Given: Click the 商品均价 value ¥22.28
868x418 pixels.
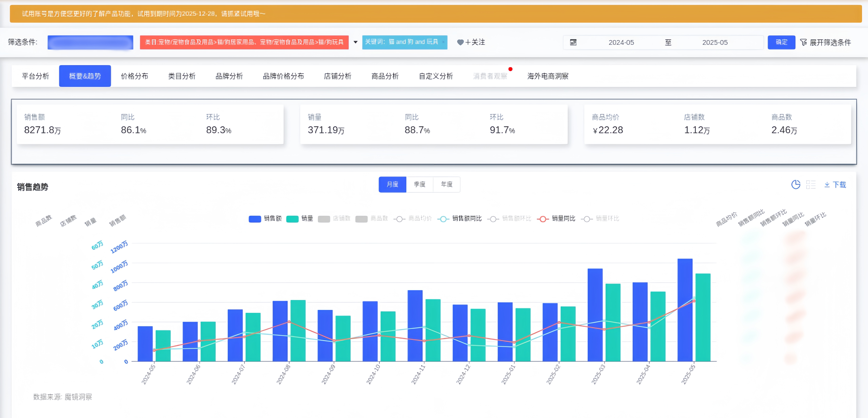Looking at the screenshot, I should click(608, 130).
